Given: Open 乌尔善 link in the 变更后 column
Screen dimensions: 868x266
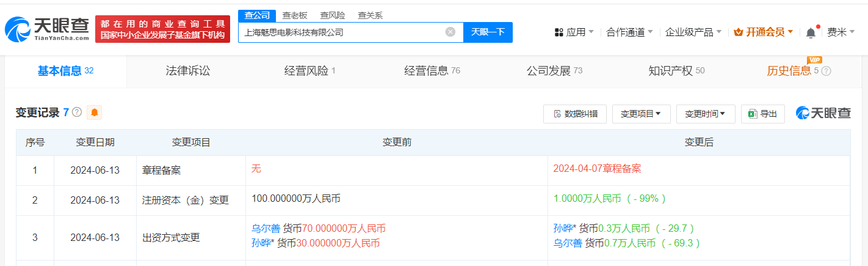Looking at the screenshot, I should click(568, 243).
